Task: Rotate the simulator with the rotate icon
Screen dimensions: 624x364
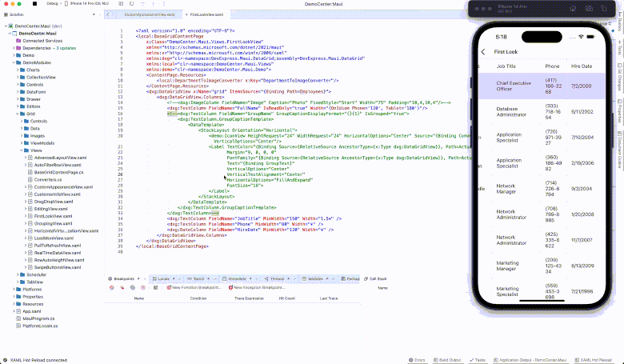Action: (x=604, y=8)
